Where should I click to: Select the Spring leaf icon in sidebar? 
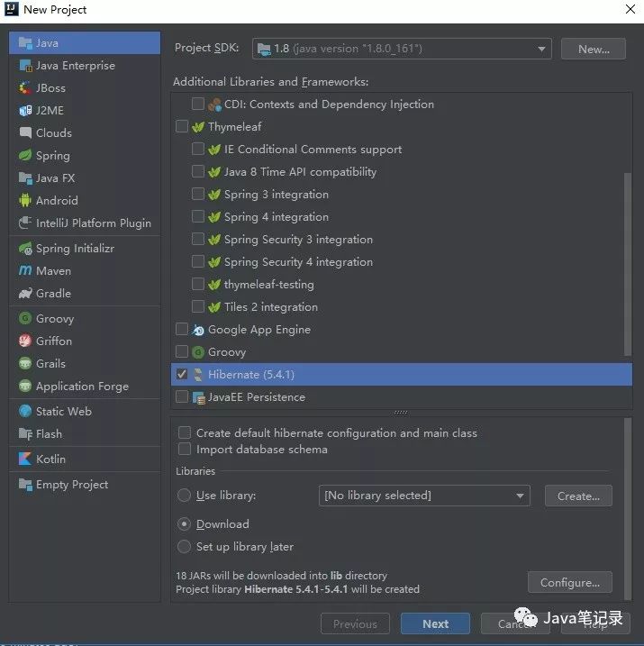click(25, 155)
